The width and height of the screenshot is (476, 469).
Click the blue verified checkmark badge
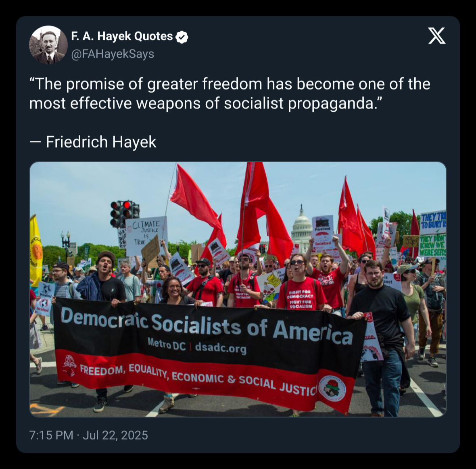(182, 37)
